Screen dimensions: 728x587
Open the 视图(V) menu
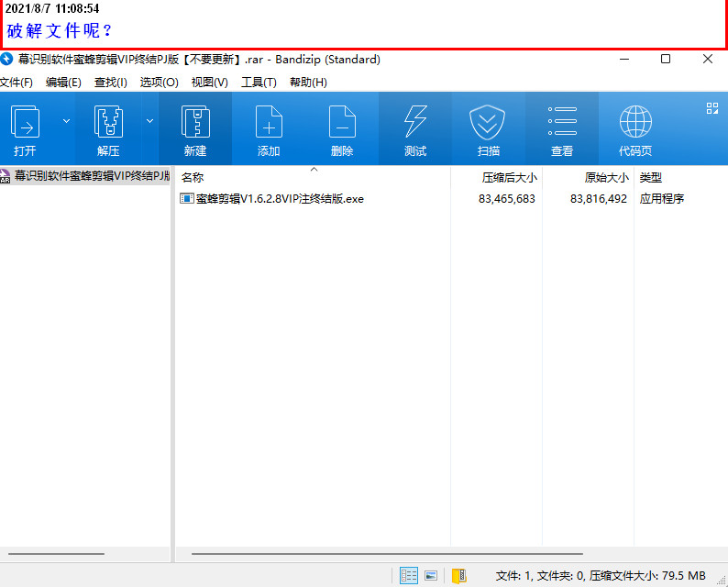coord(209,83)
